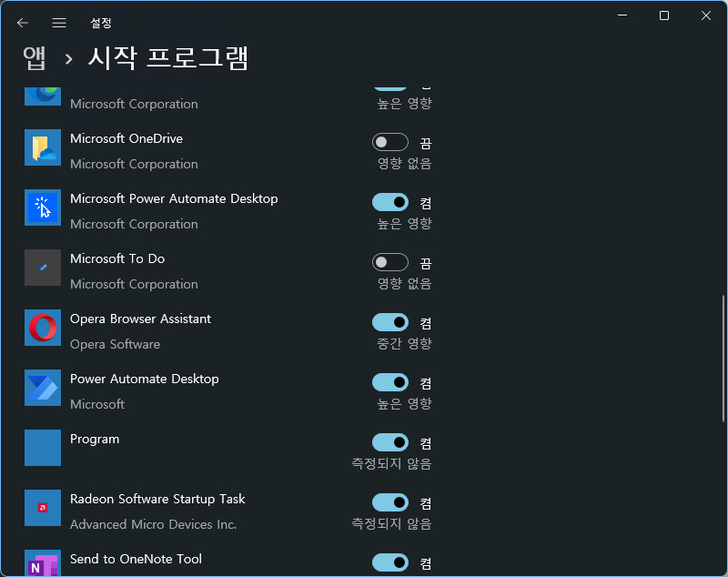Enable Microsoft OneDrive startup toggle
728x577 pixels.
[x=390, y=142]
